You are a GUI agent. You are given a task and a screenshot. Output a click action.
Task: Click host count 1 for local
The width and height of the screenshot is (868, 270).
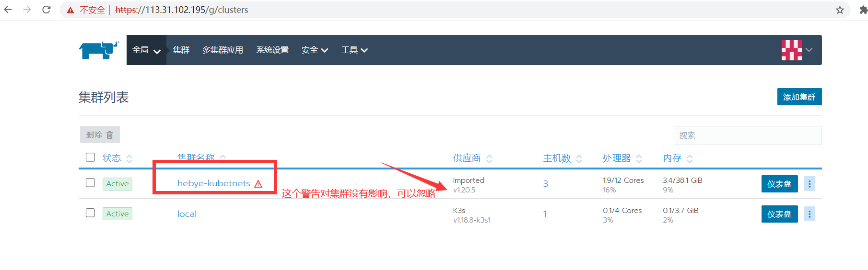545,214
